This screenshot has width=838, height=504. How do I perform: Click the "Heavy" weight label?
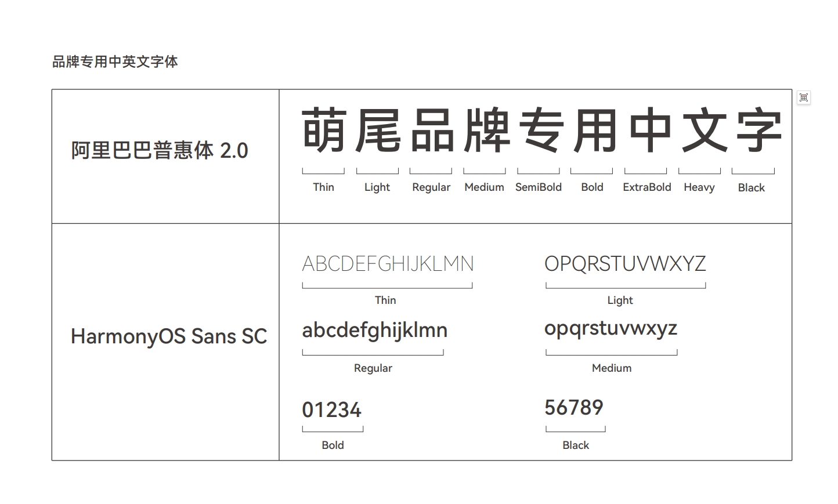[x=699, y=187]
